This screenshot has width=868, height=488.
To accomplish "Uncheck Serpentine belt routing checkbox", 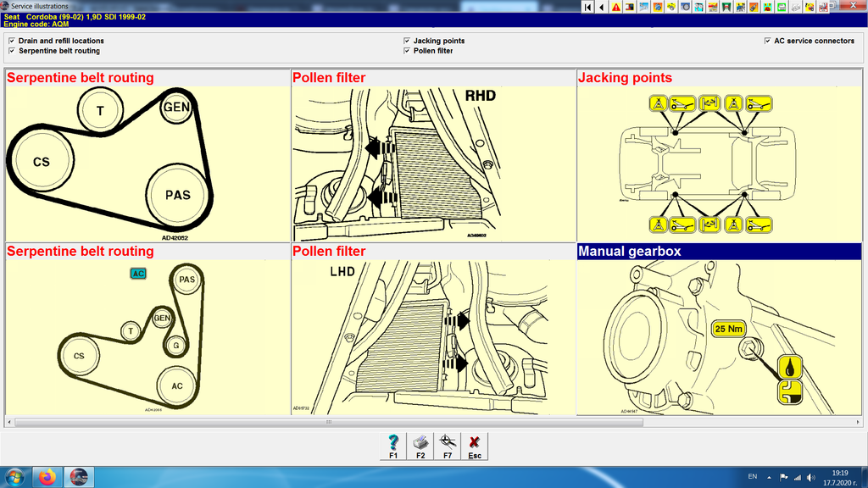I will point(12,50).
